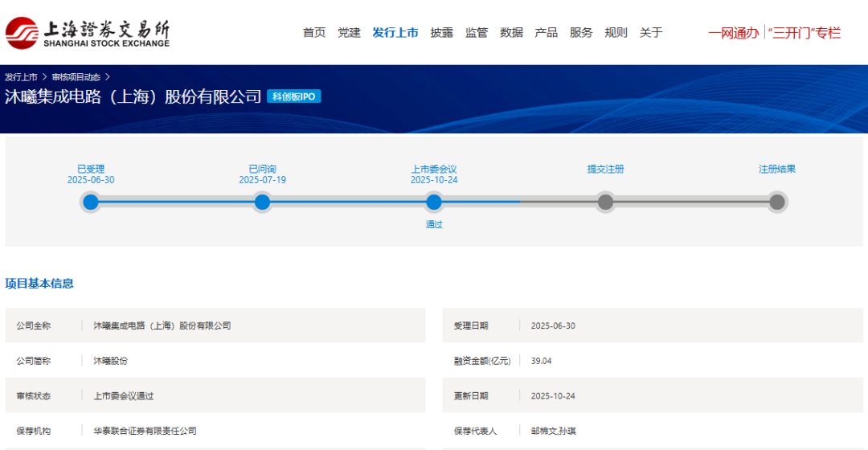Click the 已问询 stage label
The width and height of the screenshot is (868, 450).
(x=262, y=169)
